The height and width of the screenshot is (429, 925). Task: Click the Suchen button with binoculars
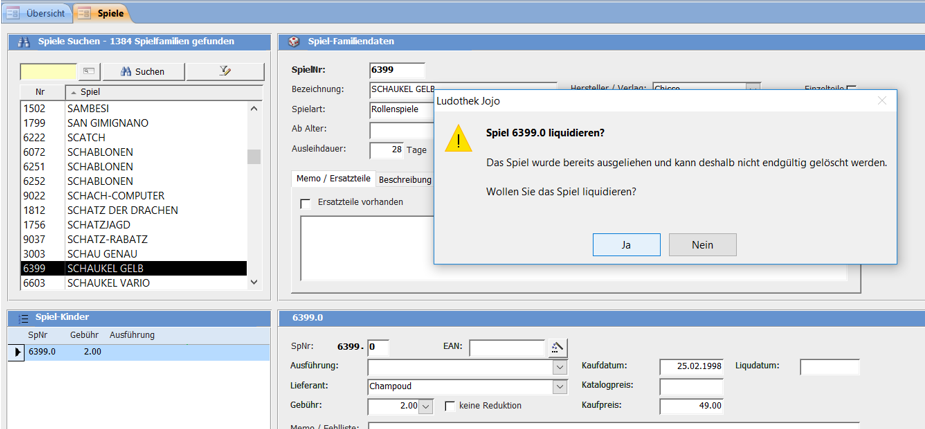click(x=143, y=71)
